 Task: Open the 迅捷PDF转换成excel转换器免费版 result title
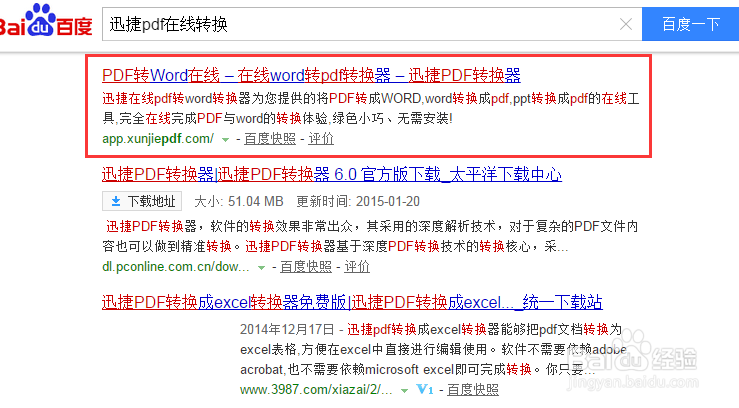coord(352,302)
